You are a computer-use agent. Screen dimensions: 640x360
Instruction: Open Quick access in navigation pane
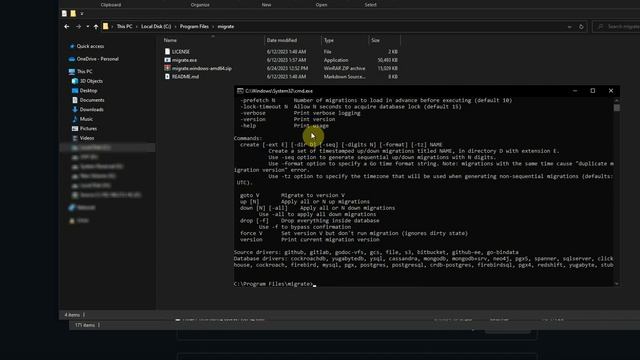90,47
